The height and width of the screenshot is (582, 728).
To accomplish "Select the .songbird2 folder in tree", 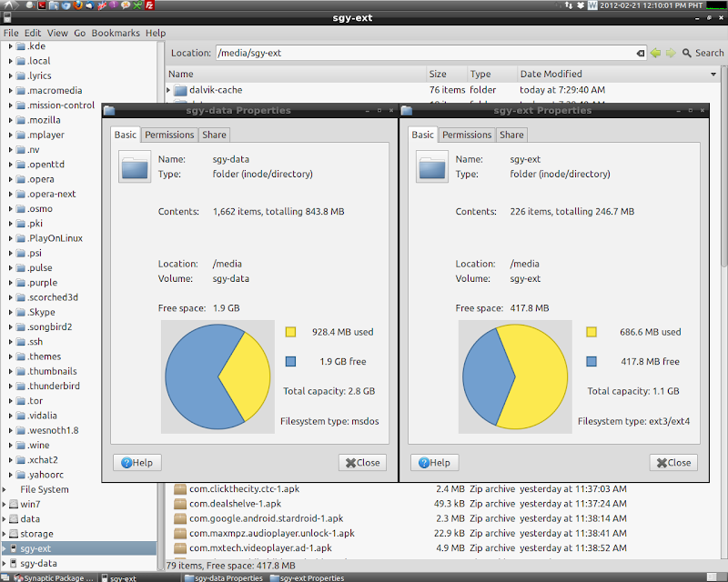I will click(50, 326).
